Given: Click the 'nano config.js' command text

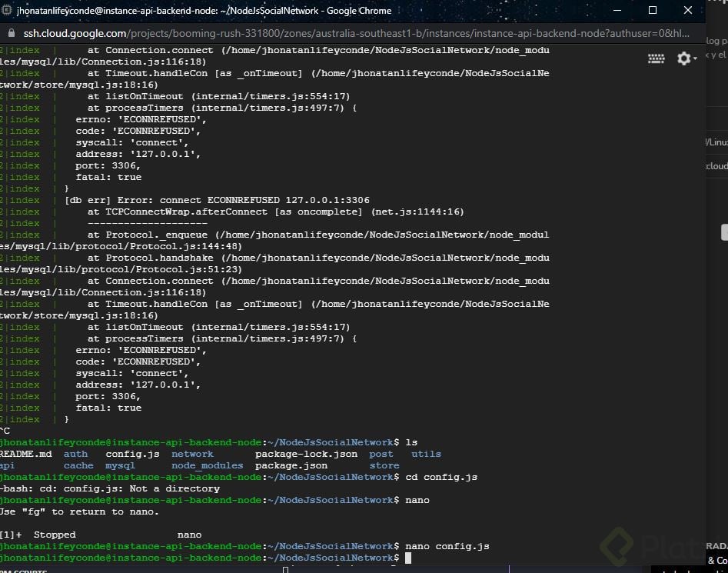Looking at the screenshot, I should pyautogui.click(x=447, y=547).
